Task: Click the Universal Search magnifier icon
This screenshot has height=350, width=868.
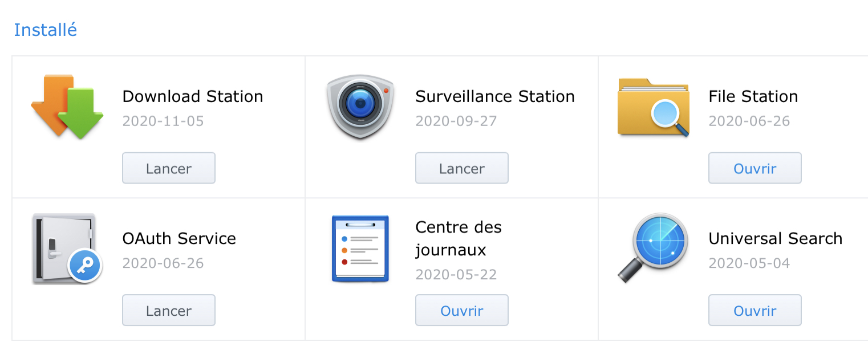Action: pos(654,247)
